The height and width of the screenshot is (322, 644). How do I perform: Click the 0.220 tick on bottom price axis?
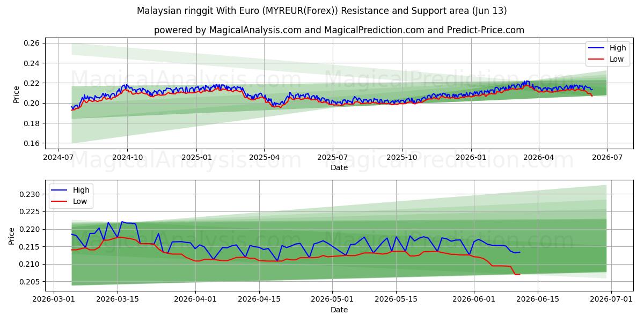click(31, 229)
